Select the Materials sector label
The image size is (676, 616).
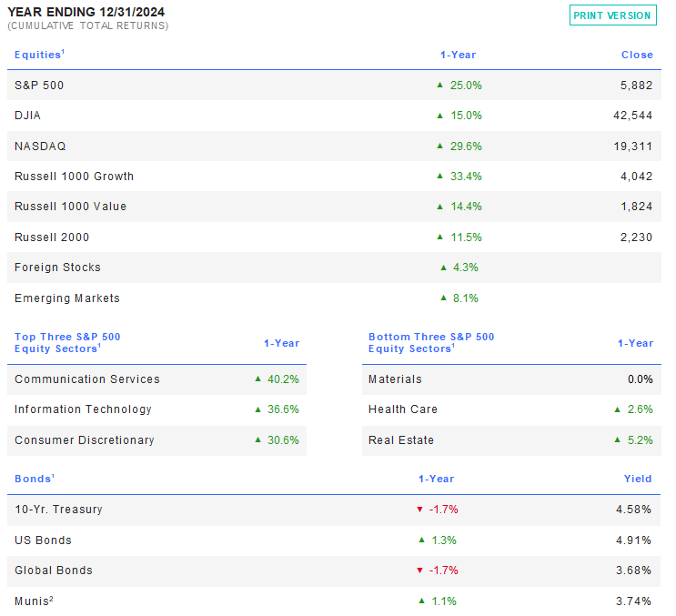coord(395,379)
